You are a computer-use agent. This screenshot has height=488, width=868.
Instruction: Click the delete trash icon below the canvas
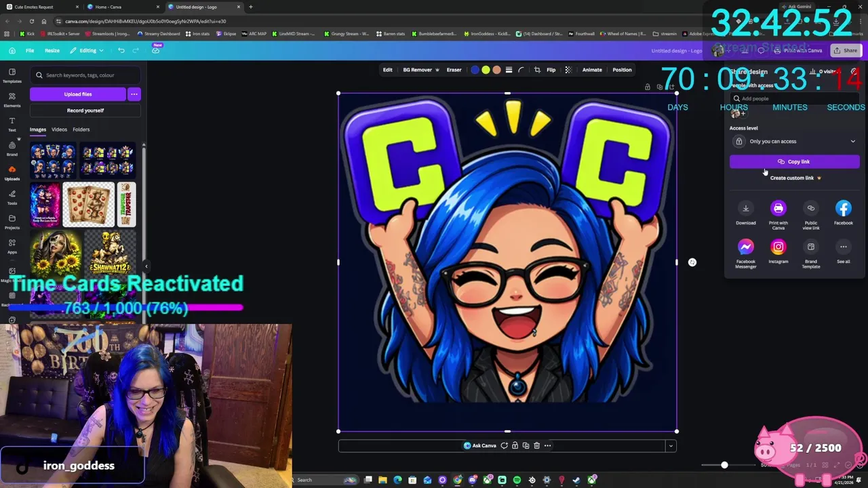click(536, 445)
